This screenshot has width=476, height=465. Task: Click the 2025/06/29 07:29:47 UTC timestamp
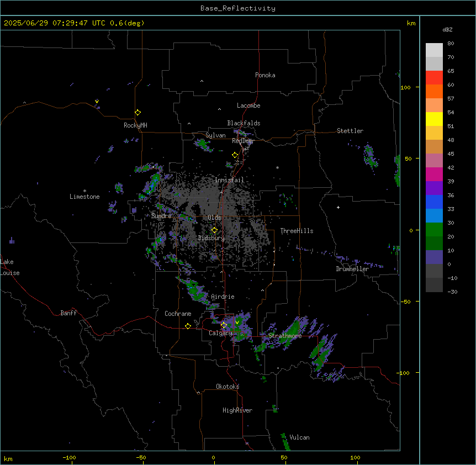[55, 23]
